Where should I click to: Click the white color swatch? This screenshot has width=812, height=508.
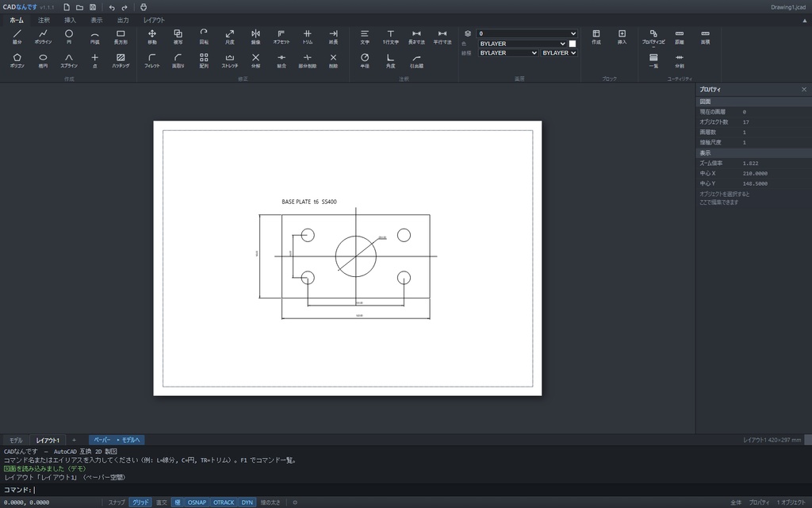(573, 44)
